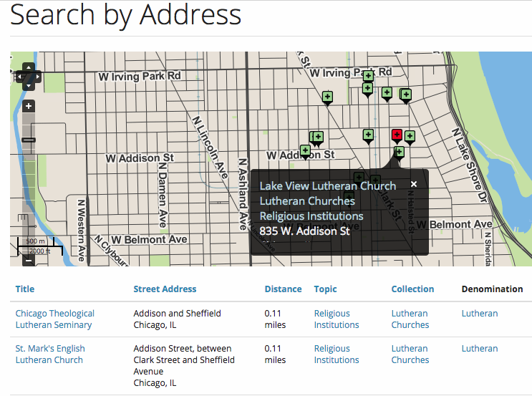Select the green marker on W Irving Park Rd label

point(368,76)
